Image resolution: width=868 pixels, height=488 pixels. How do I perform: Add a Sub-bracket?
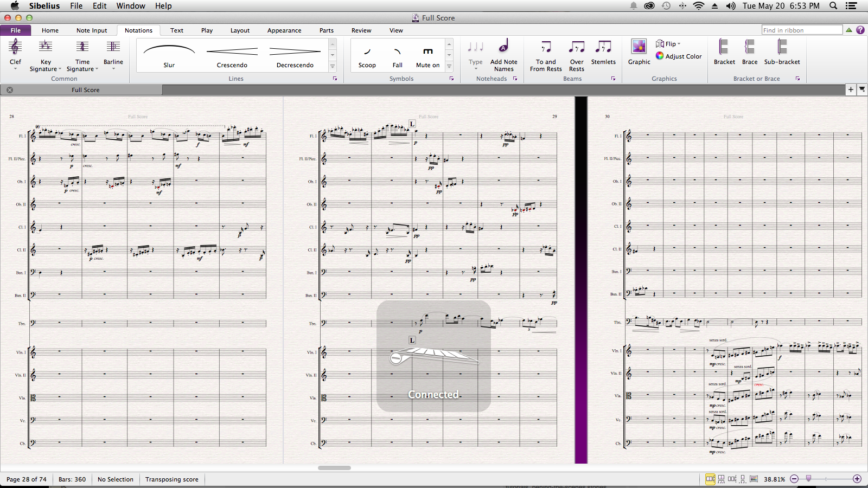click(782, 53)
